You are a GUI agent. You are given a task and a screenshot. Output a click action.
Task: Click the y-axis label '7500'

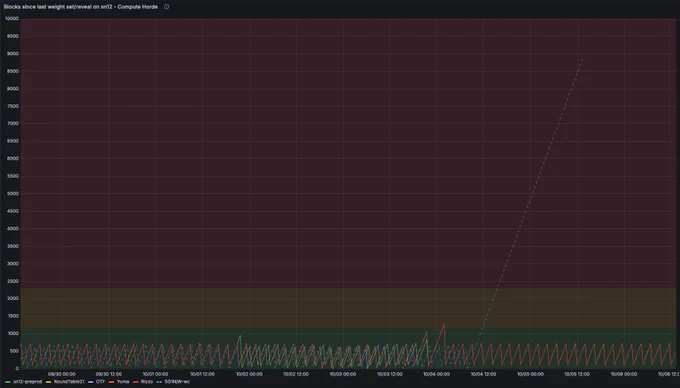(13, 106)
